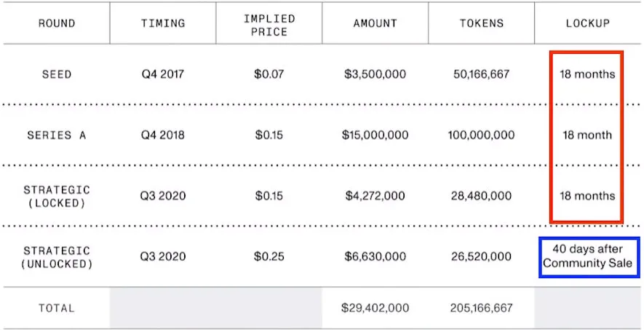Screen dimensions: 644x330
Task: Click the 205,166,667 total tokens cell
Action: tap(481, 308)
